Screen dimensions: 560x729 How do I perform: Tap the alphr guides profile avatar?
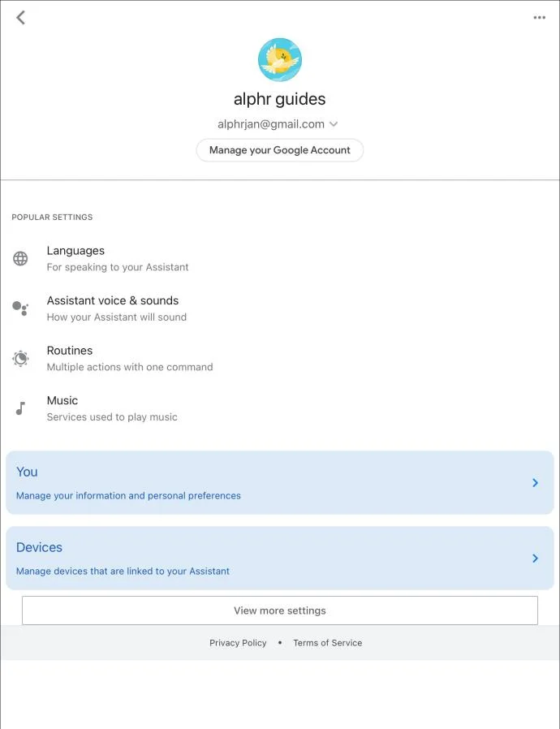(x=280, y=59)
